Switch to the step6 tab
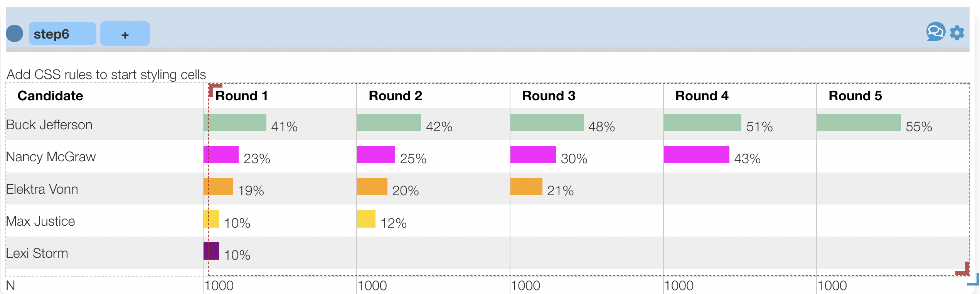The height and width of the screenshot is (294, 980). [62, 34]
